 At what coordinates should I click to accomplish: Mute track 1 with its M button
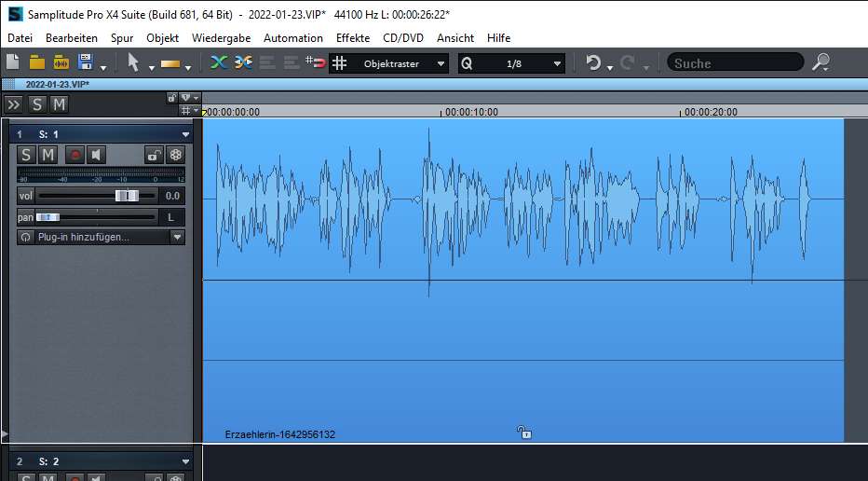tap(47, 155)
